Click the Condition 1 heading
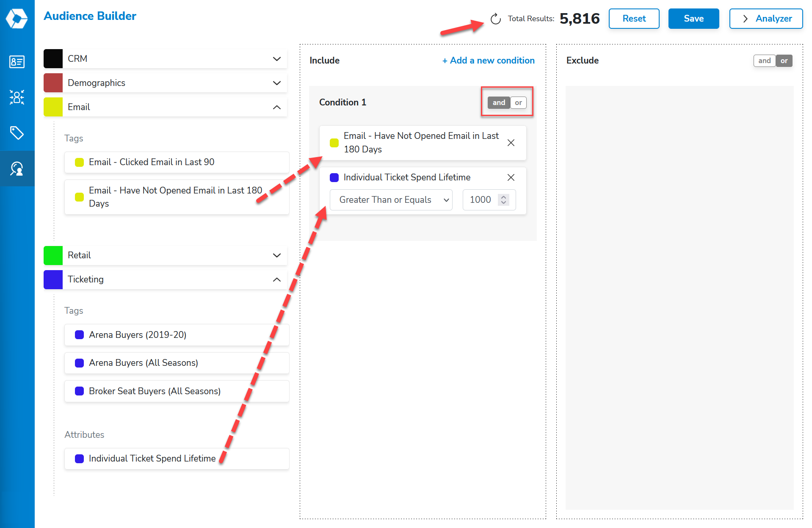This screenshot has width=812, height=528. 342,102
